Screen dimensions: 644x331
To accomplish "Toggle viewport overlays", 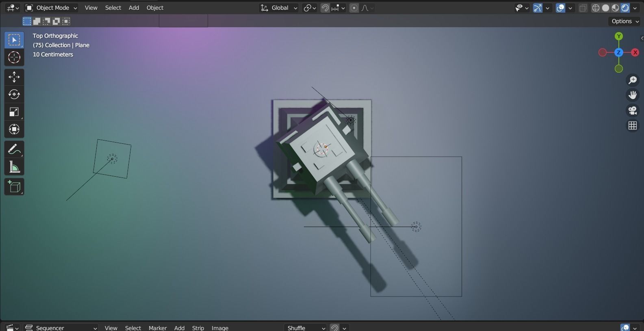I will [561, 8].
